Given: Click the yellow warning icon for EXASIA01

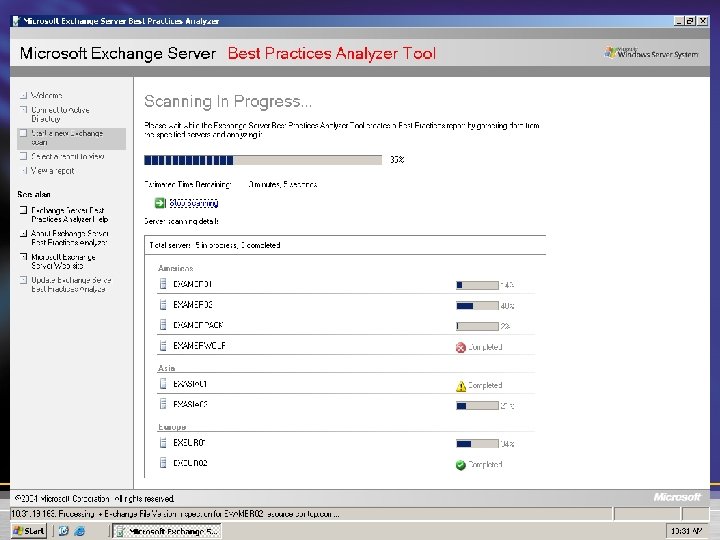Looking at the screenshot, I should click(x=461, y=386).
